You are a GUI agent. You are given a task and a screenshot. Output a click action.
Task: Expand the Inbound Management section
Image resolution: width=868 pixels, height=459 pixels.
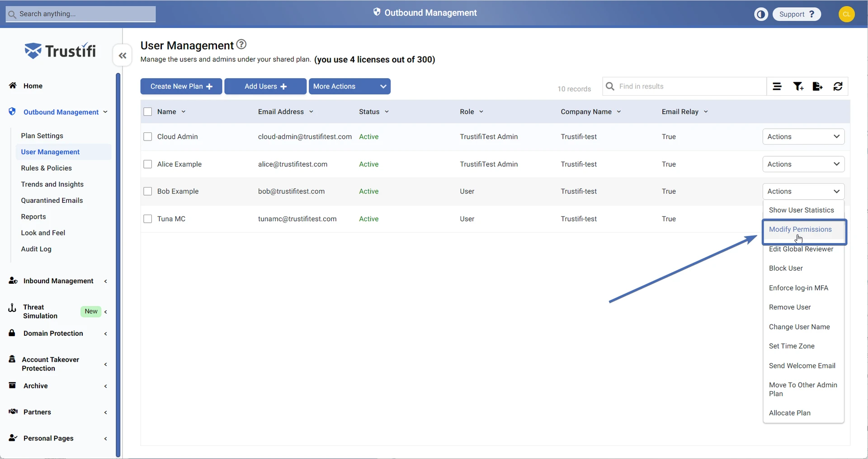pos(58,281)
